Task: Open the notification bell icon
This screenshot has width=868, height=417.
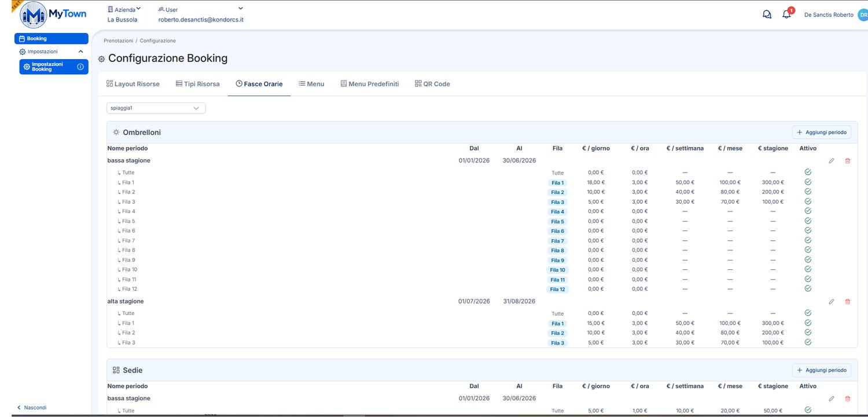Action: coord(786,14)
